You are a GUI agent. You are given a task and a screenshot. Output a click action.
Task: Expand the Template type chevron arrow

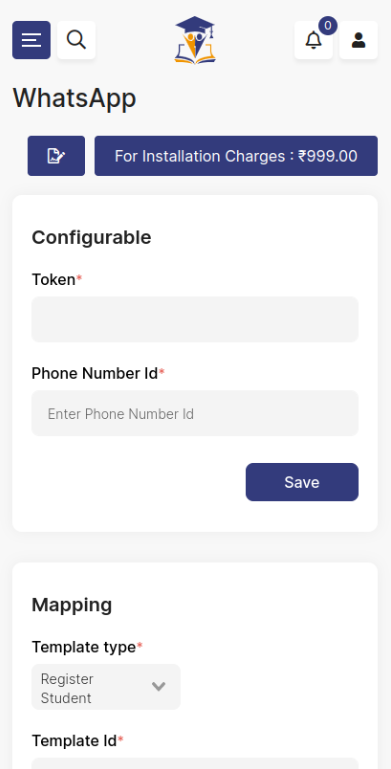coord(158,687)
